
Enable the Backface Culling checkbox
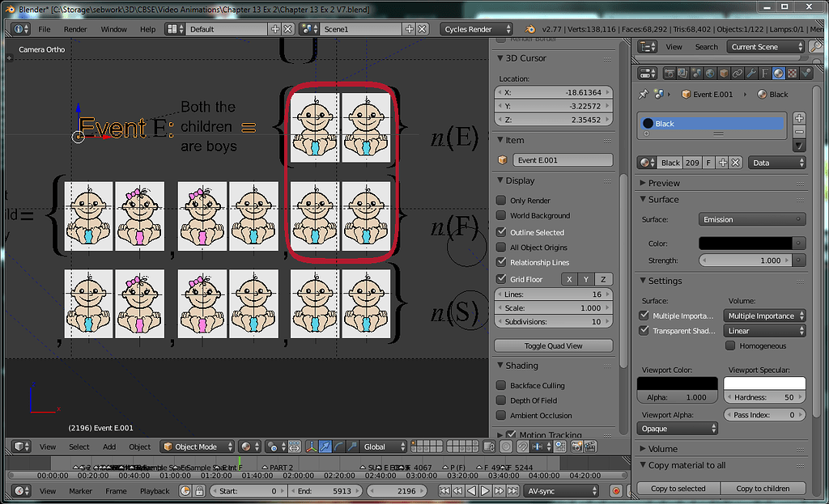(x=501, y=385)
